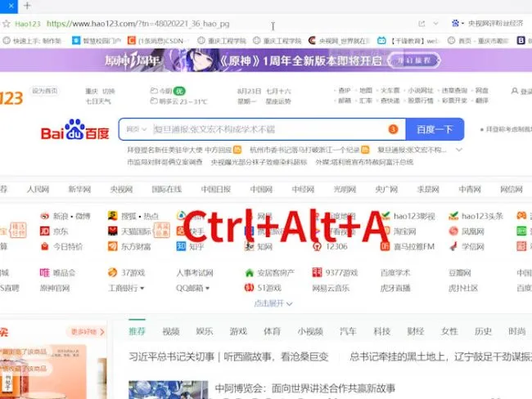Open the 星座运势 link
The image size is (532, 399).
tap(278, 101)
